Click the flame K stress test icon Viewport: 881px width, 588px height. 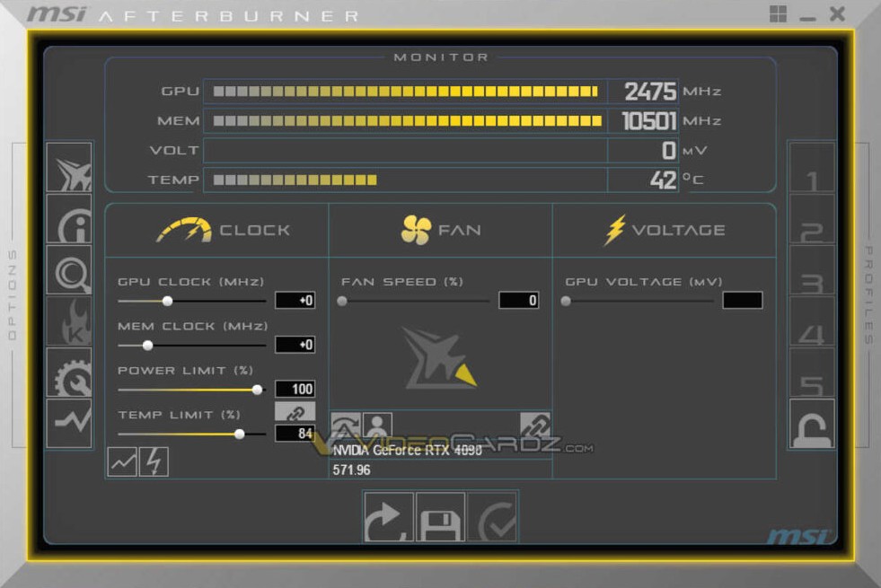[69, 320]
